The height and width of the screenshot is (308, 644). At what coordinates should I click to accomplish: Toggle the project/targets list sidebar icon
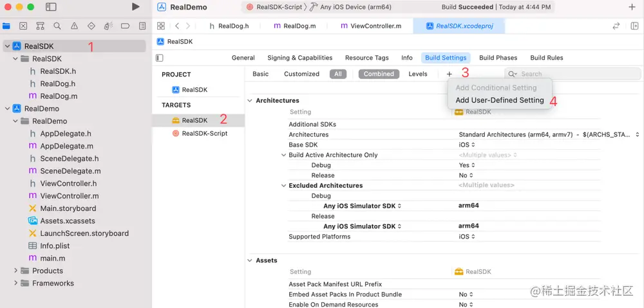159,58
